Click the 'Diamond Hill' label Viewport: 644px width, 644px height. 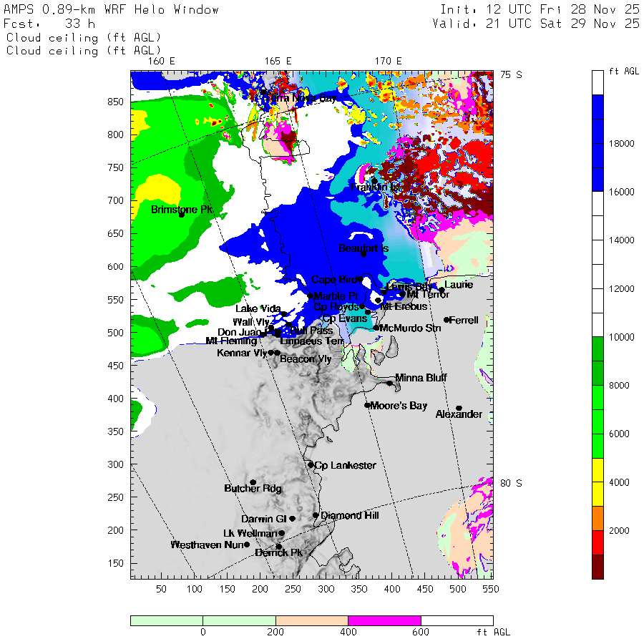click(350, 515)
